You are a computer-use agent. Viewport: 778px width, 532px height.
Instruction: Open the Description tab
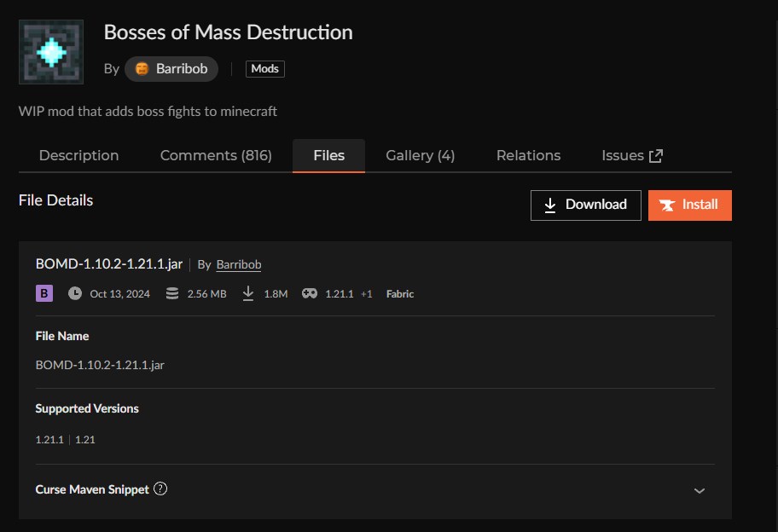point(79,156)
